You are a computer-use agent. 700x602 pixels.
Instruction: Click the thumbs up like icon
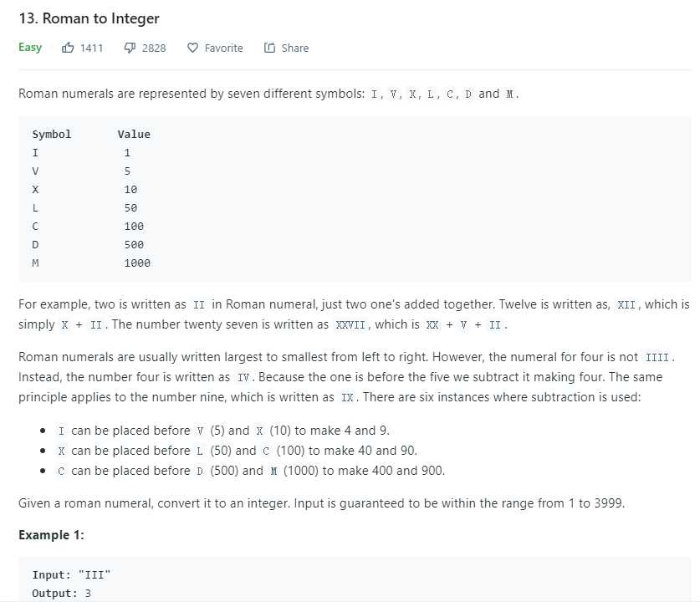(x=69, y=48)
